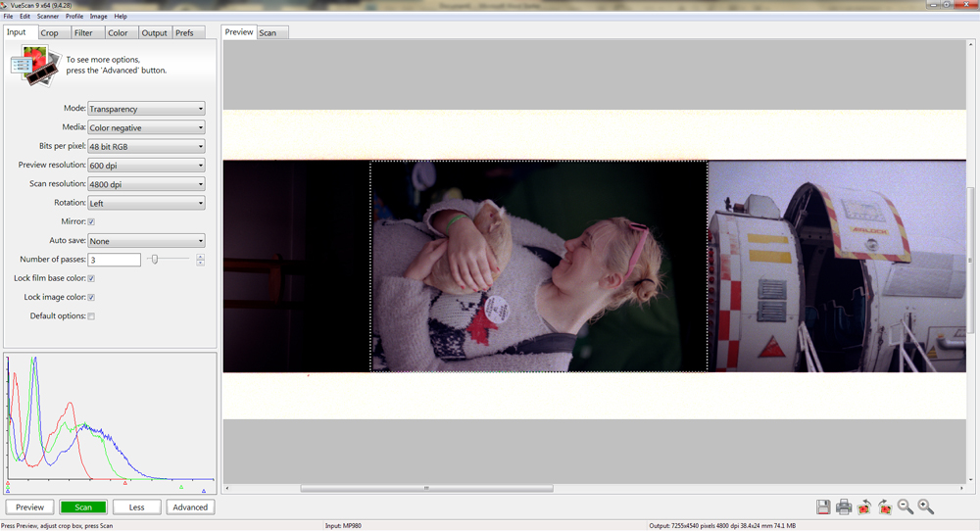
Task: Click the Less button
Action: (137, 507)
